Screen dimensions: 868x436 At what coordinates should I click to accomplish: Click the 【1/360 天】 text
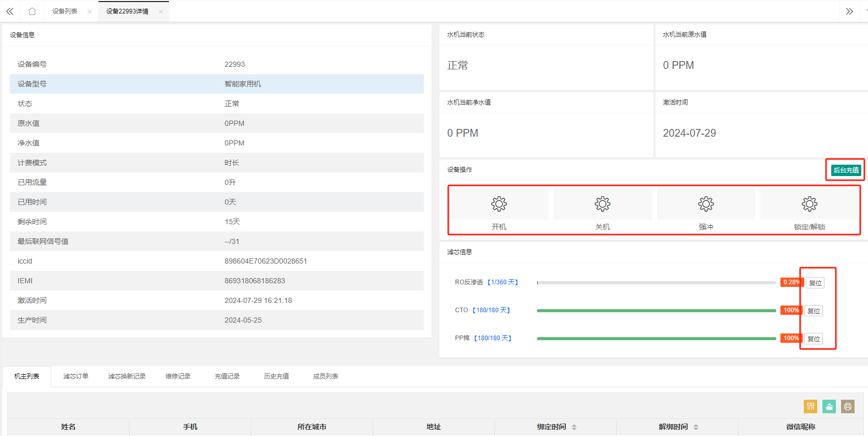(503, 282)
